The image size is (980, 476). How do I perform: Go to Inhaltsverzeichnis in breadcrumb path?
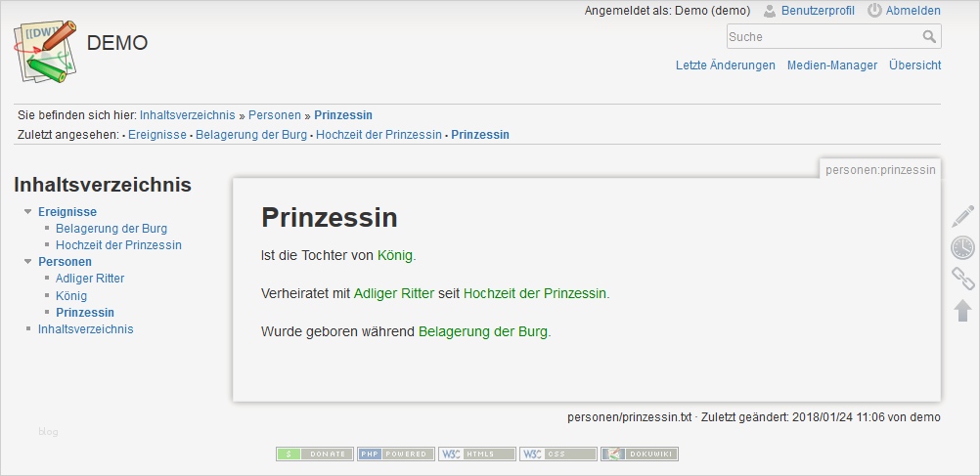(x=188, y=115)
